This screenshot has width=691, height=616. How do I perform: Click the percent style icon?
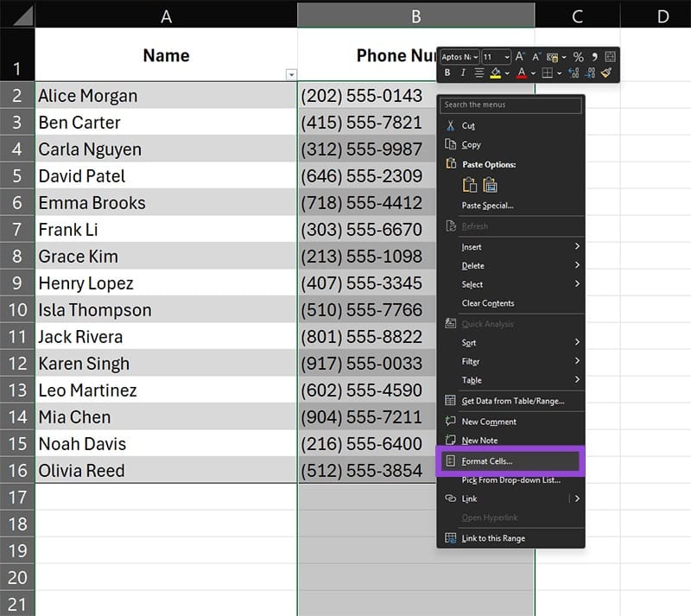point(578,57)
